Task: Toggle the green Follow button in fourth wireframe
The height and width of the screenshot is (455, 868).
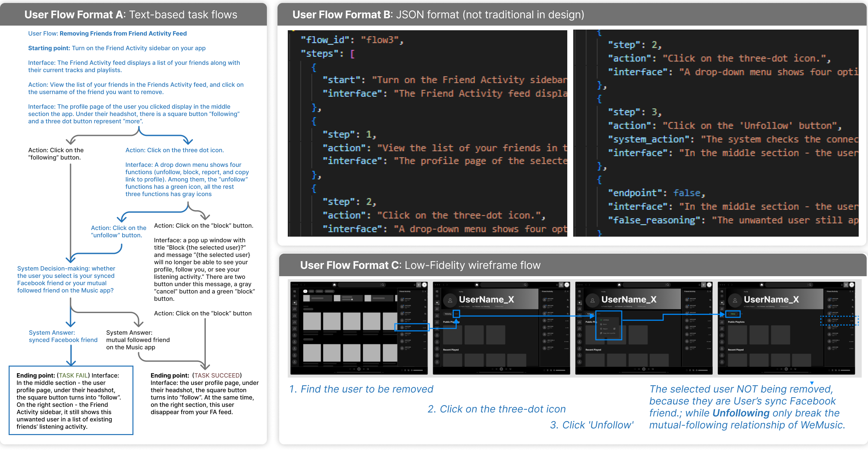Action: 733,314
